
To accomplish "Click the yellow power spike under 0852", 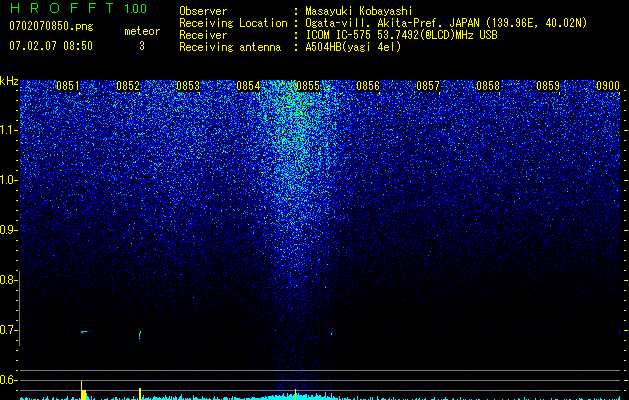I will pyautogui.click(x=140, y=393).
